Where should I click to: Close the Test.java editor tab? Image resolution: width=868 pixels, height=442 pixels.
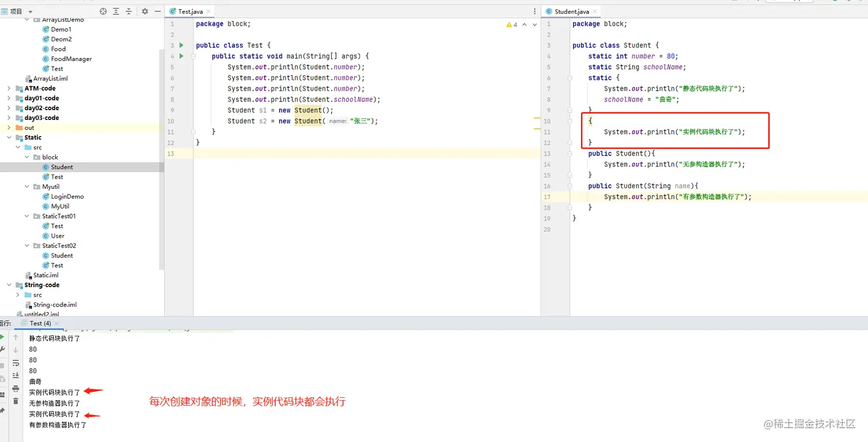pyautogui.click(x=208, y=11)
